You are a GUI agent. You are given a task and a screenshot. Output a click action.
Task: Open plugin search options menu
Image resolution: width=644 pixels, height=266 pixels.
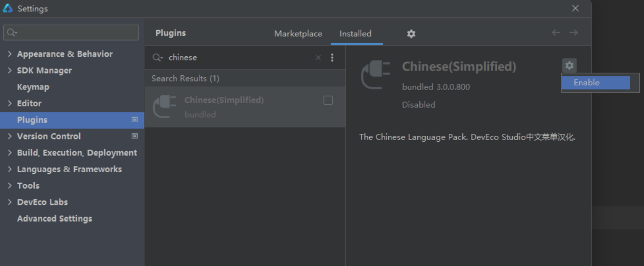[x=332, y=58]
